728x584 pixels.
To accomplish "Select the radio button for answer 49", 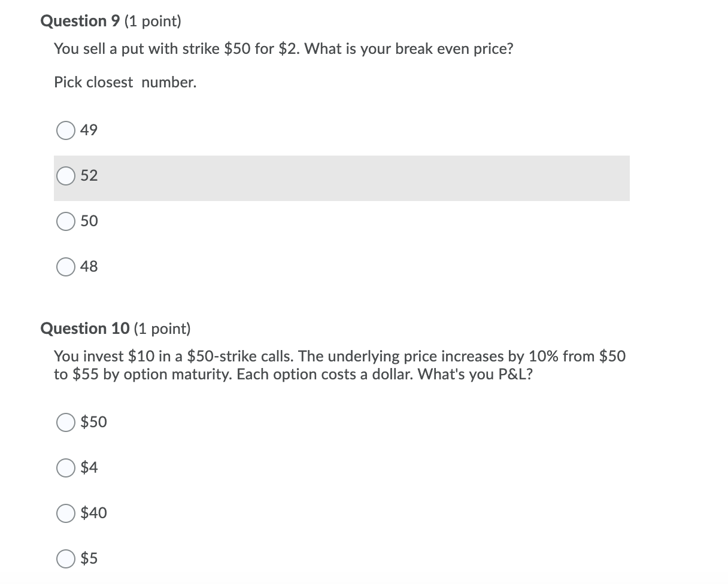I will tap(66, 130).
